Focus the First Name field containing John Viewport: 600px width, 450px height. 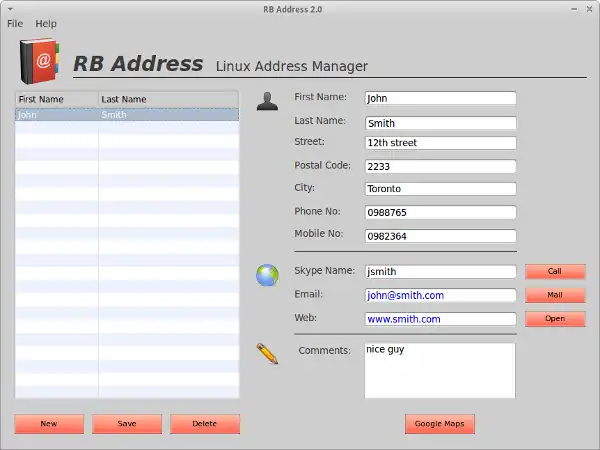(x=440, y=98)
